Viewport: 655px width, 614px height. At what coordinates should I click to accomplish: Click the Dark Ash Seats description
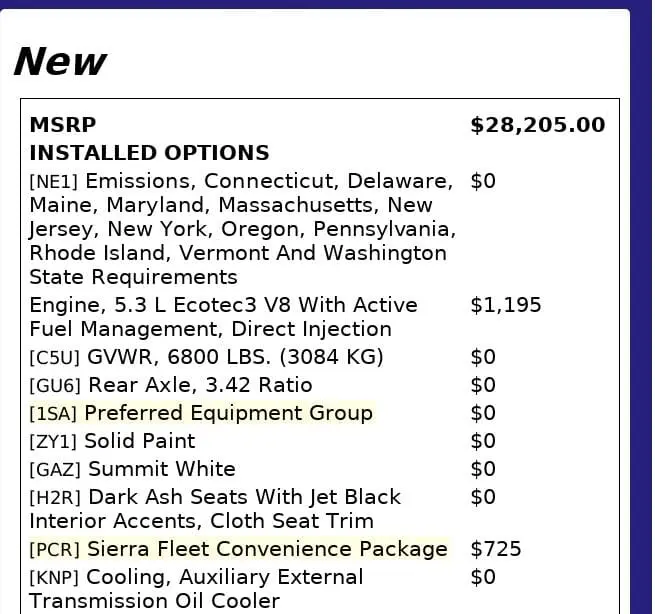click(215, 509)
